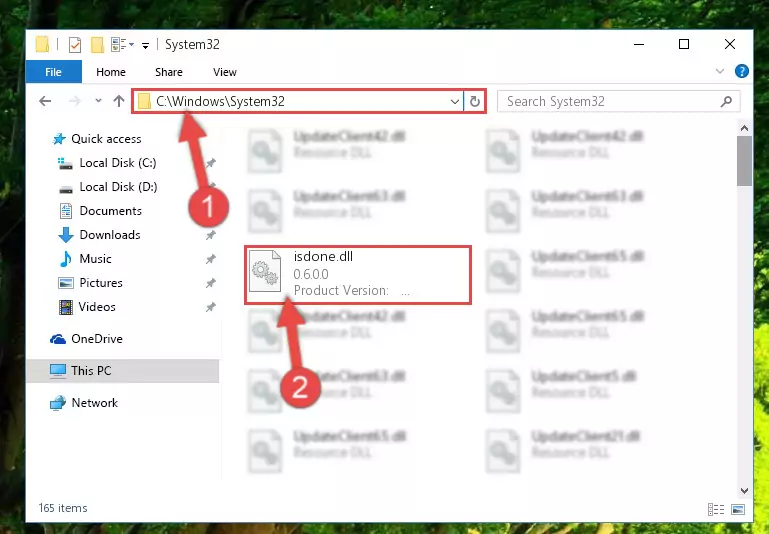Open the View ribbon tab
Image resolution: width=769 pixels, height=534 pixels.
pos(225,72)
